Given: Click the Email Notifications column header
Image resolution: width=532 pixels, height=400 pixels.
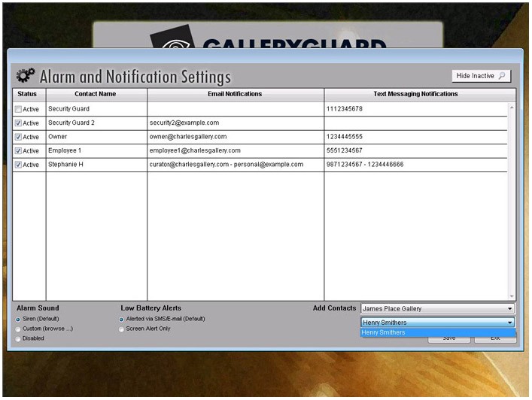Looking at the screenshot, I should coord(235,94).
